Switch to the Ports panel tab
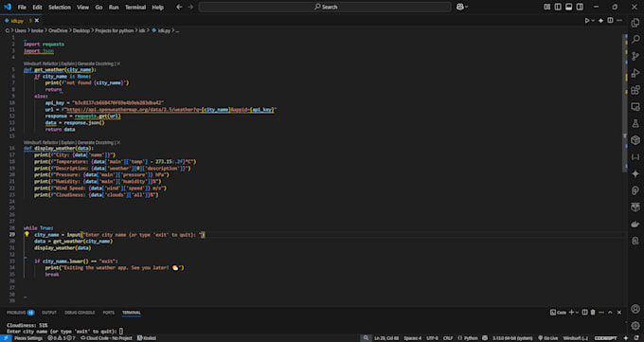644x342 pixels. pos(108,313)
